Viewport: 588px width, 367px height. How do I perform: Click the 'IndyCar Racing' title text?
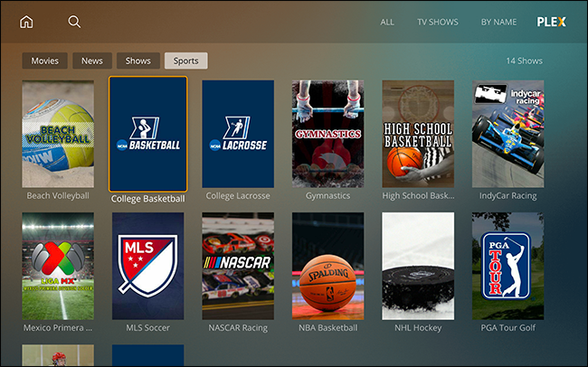(x=508, y=195)
